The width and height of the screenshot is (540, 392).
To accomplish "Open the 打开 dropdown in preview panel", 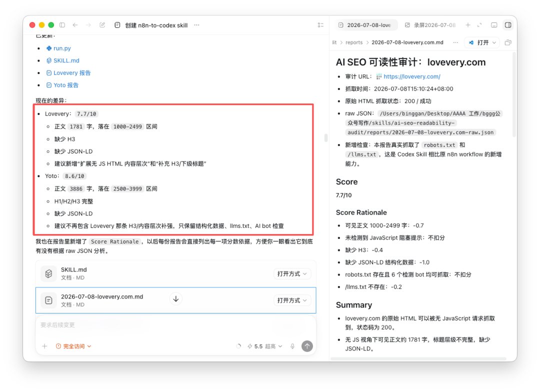I will click(x=482, y=42).
